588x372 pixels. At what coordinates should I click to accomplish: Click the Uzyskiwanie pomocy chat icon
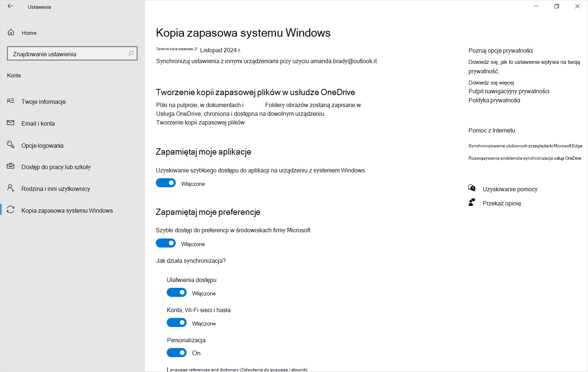point(472,188)
